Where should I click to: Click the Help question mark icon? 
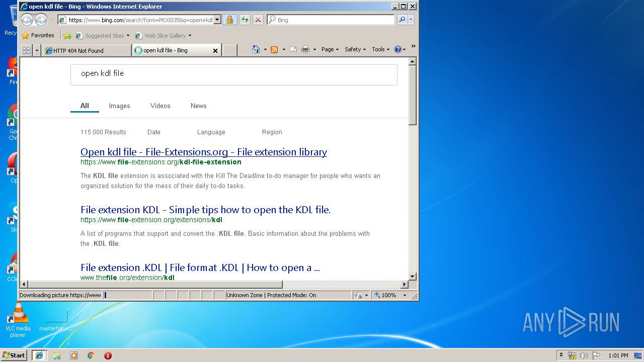(397, 49)
